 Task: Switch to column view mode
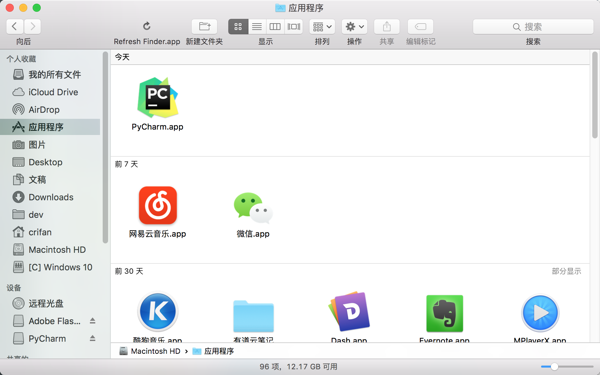[275, 26]
